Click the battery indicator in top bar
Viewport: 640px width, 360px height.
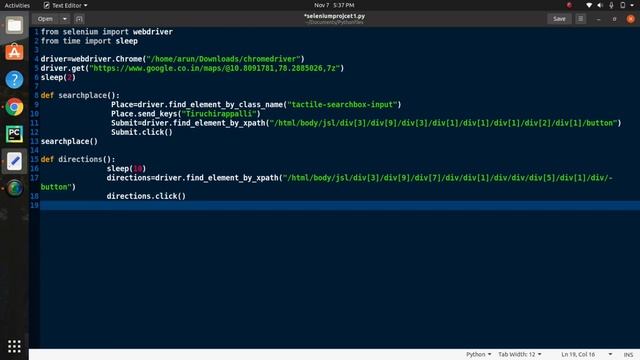[x=622, y=5]
